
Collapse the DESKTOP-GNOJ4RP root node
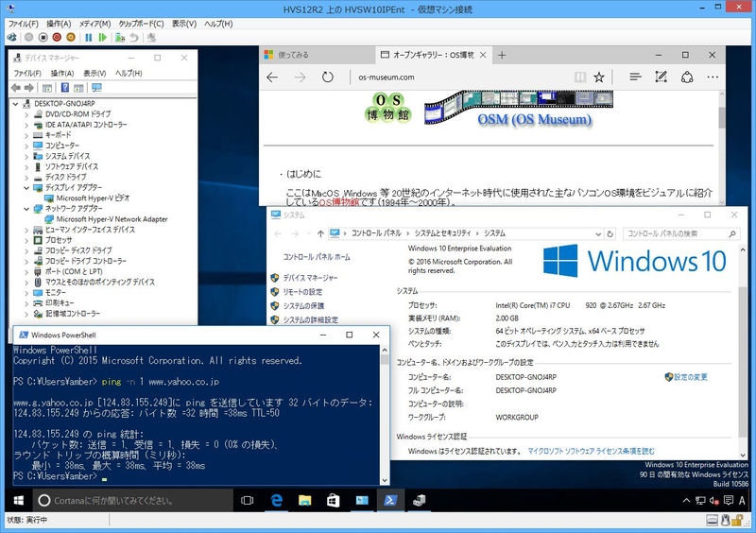(15, 104)
